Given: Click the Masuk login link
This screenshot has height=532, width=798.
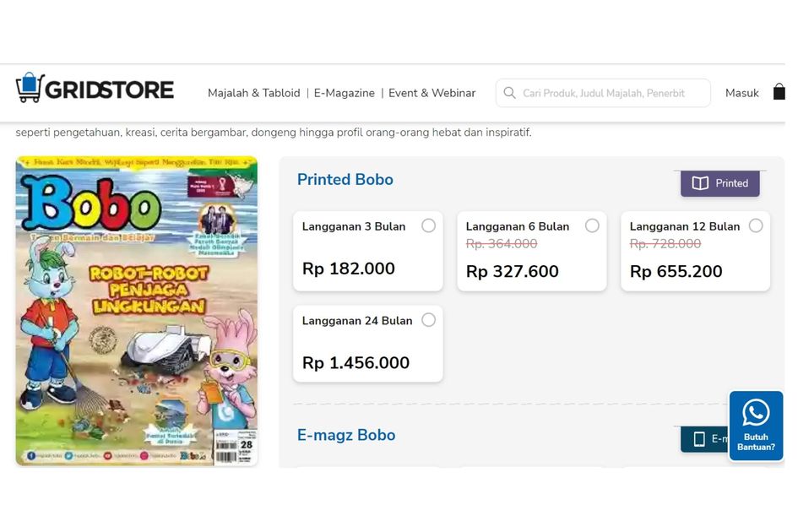Looking at the screenshot, I should 741,93.
